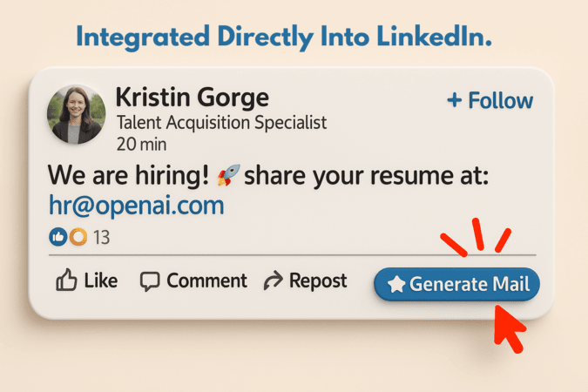Screen dimensions: 588x392
Task: Click the Kristin Gorge name link
Action: 192,98
